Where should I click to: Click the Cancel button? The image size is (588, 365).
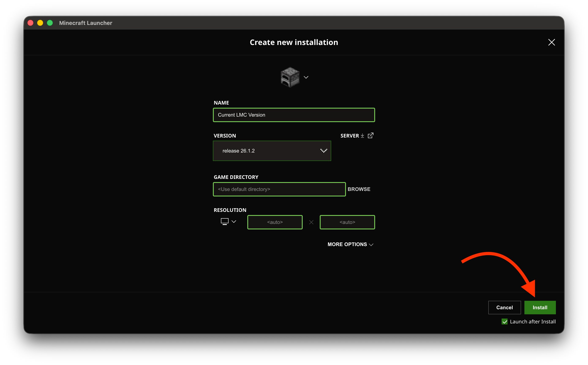tap(505, 308)
